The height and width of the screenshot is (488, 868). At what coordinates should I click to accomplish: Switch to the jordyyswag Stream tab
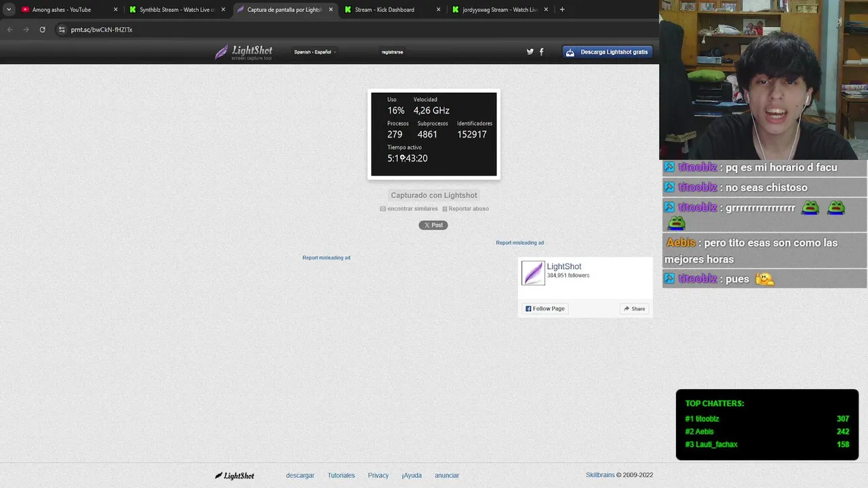498,9
